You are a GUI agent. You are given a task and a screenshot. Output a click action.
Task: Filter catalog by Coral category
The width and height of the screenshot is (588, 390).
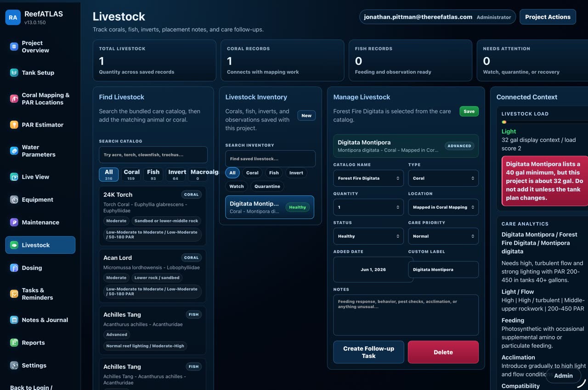(x=131, y=174)
